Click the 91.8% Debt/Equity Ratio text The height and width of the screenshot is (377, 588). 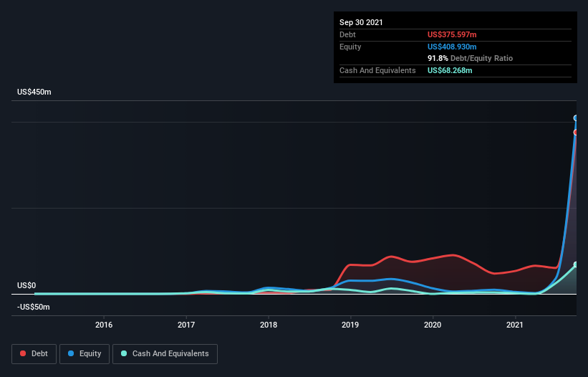tap(471, 58)
